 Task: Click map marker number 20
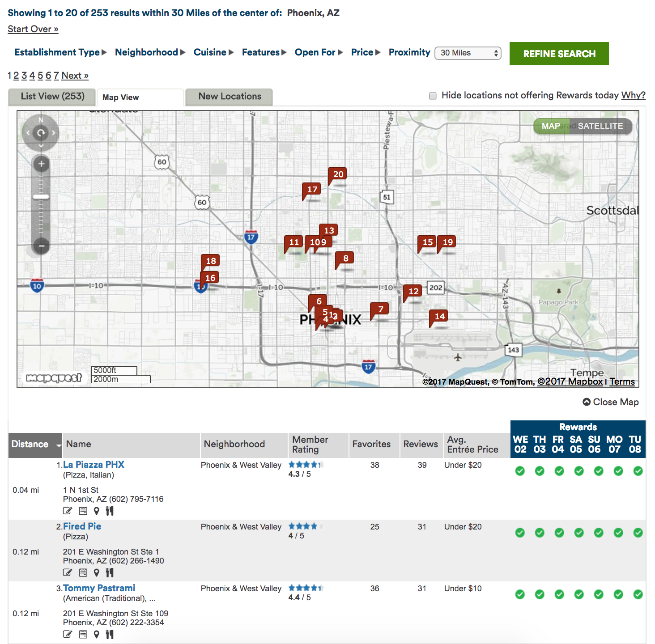(338, 174)
